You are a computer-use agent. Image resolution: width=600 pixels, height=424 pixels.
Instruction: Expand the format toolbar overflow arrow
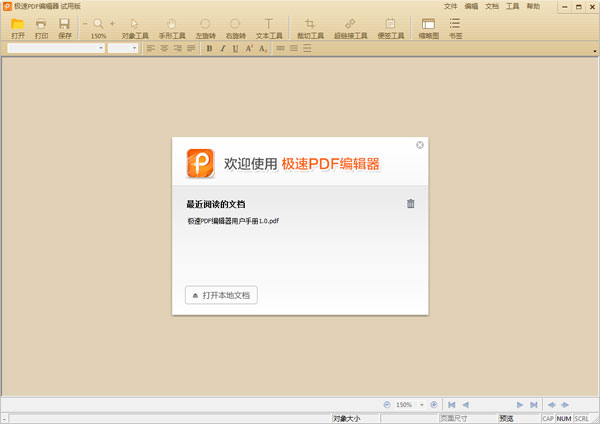pos(595,51)
